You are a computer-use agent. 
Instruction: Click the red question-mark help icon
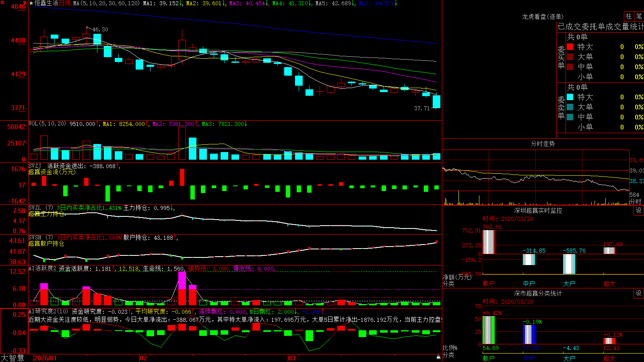(25, 3)
